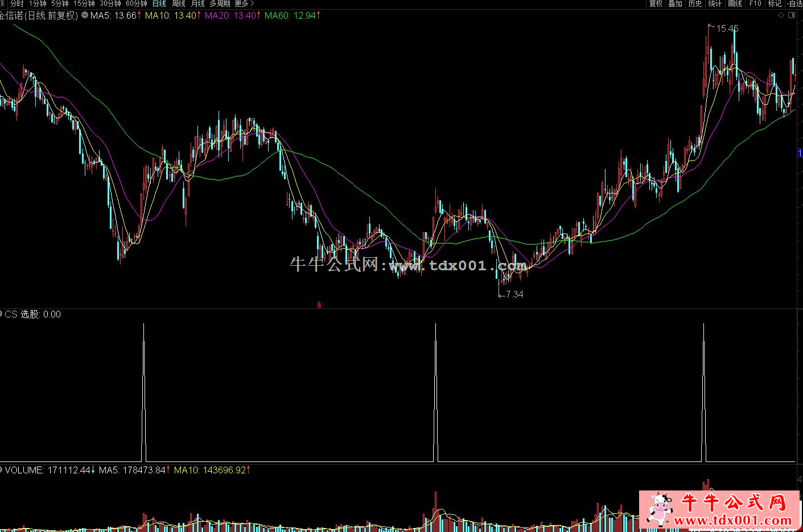This screenshot has width=803, height=532.
Task: Select the 5分钟 period tab
Action: [60, 4]
